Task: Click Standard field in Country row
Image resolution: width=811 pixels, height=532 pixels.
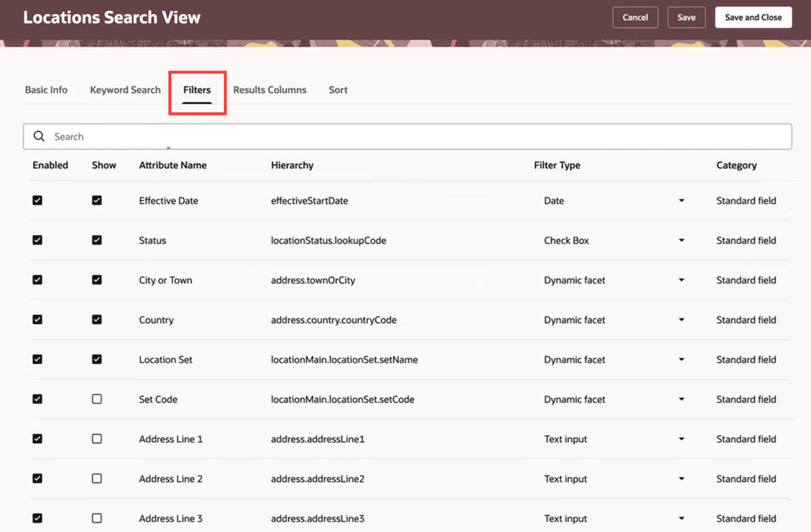Action: click(746, 320)
